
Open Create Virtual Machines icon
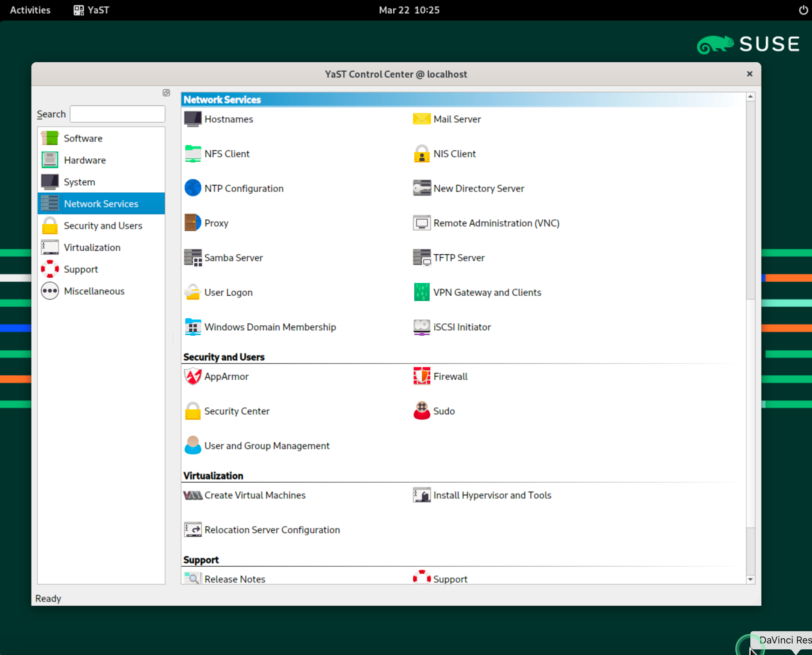(x=193, y=495)
